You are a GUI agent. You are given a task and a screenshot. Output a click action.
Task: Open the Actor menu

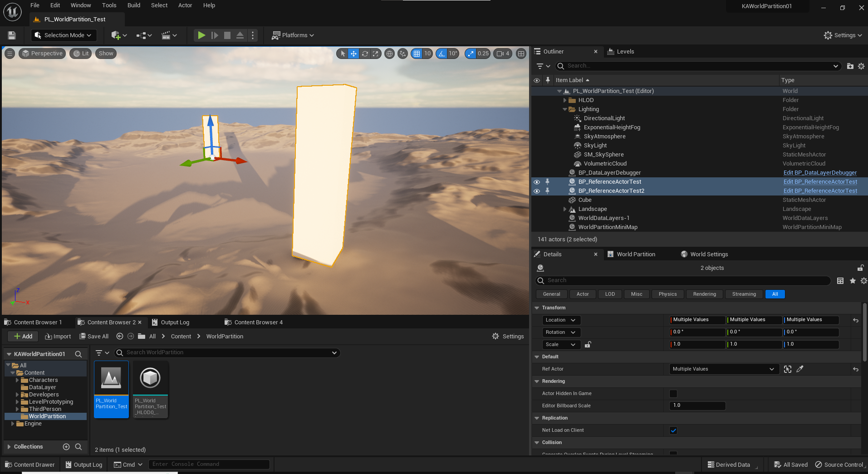pyautogui.click(x=185, y=5)
